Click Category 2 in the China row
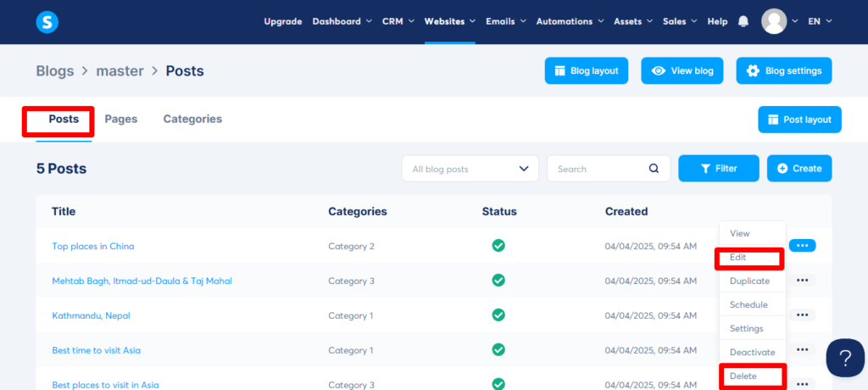The image size is (868, 390). pyautogui.click(x=351, y=246)
